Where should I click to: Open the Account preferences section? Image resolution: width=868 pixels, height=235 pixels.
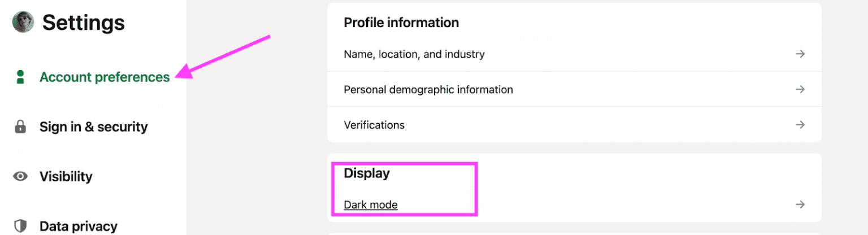[x=105, y=77]
